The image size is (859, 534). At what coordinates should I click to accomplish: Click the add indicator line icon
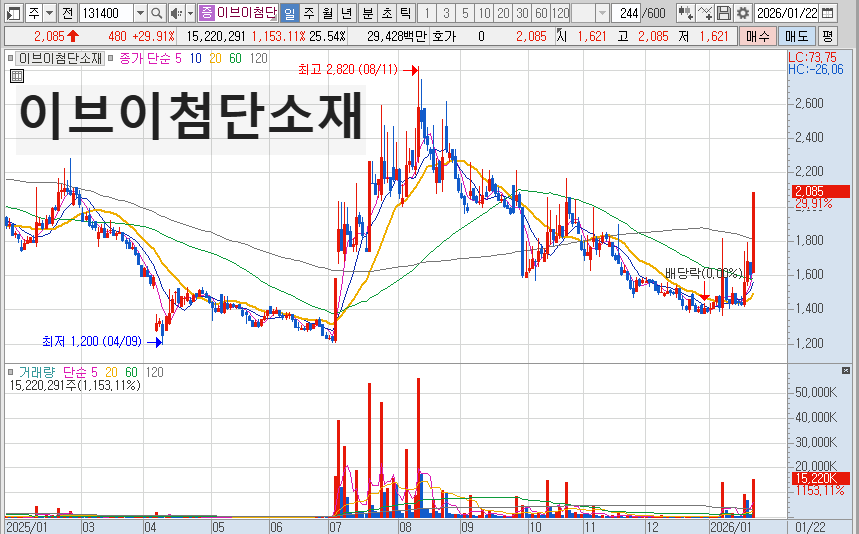[705, 13]
